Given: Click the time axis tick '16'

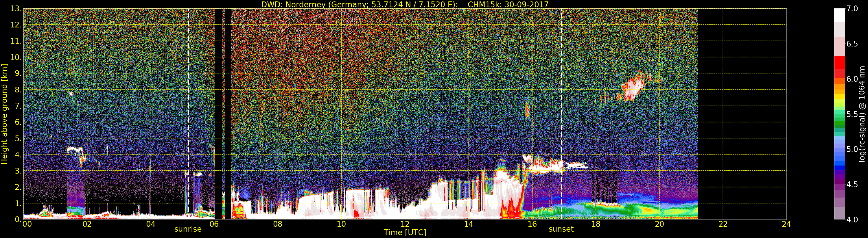Looking at the screenshot, I should 532,224.
